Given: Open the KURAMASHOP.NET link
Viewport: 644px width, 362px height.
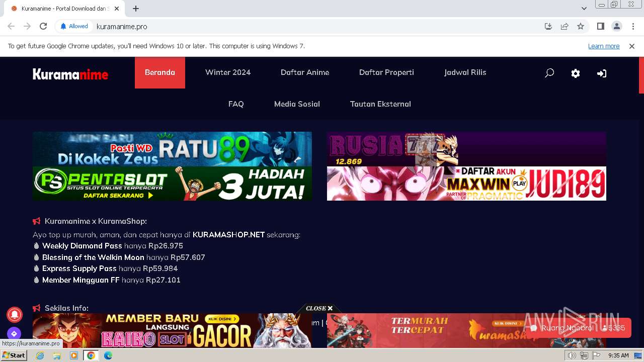Looking at the screenshot, I should [228, 235].
